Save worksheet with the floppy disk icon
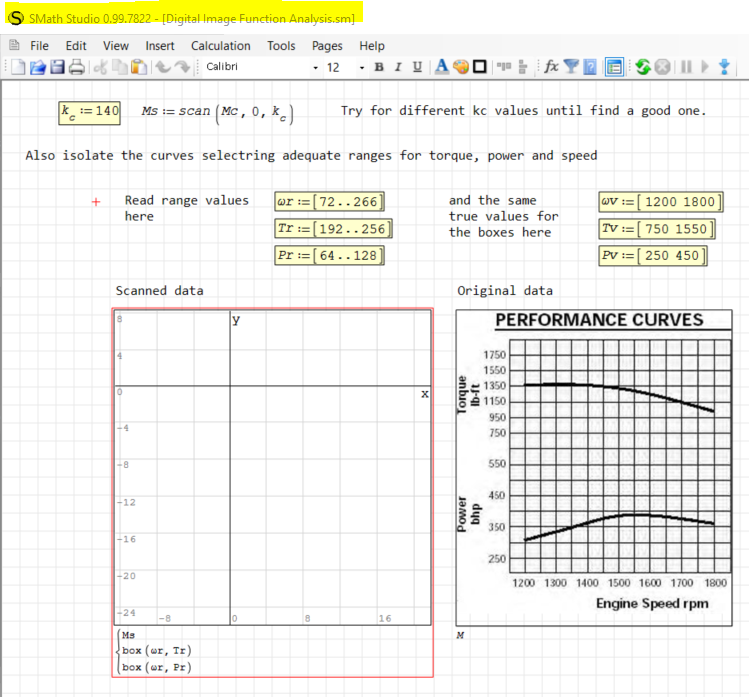 pos(57,67)
